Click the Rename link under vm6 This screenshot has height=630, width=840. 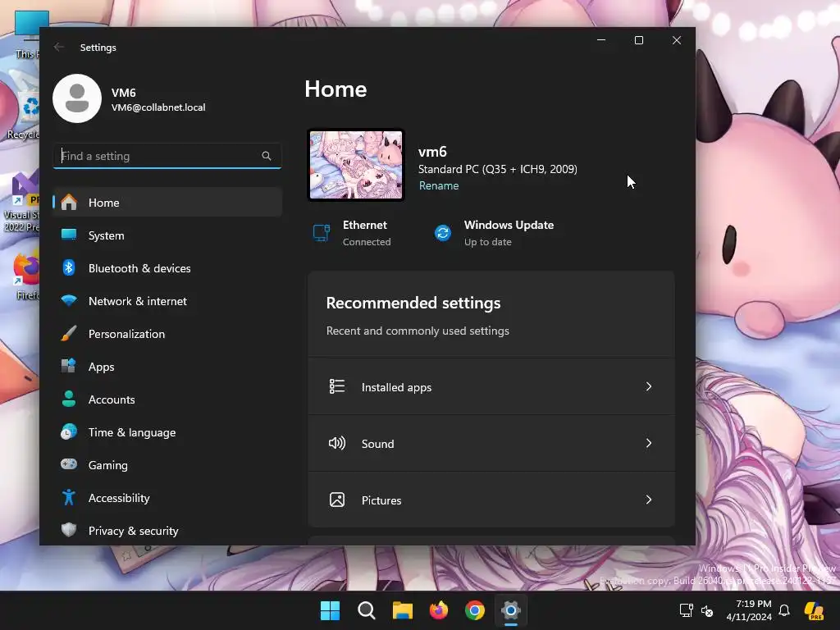click(439, 185)
